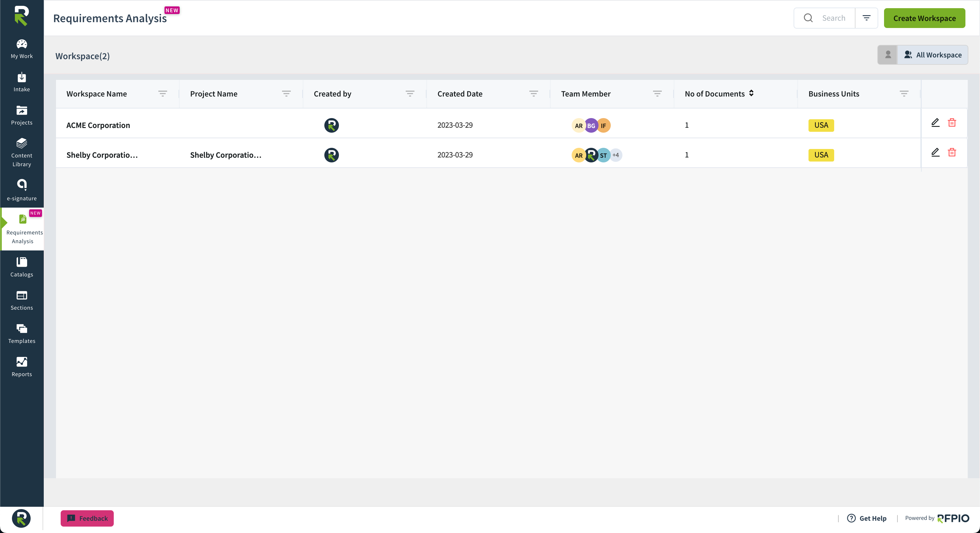Image resolution: width=980 pixels, height=533 pixels.
Task: Click RFPIO avatar in Shelby team members
Action: coord(591,155)
